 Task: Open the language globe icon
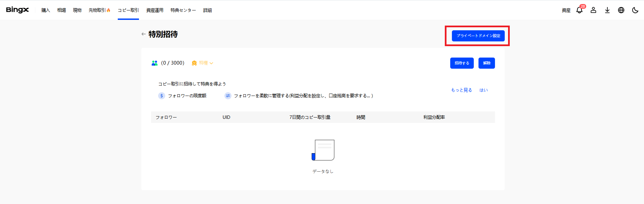621,10
